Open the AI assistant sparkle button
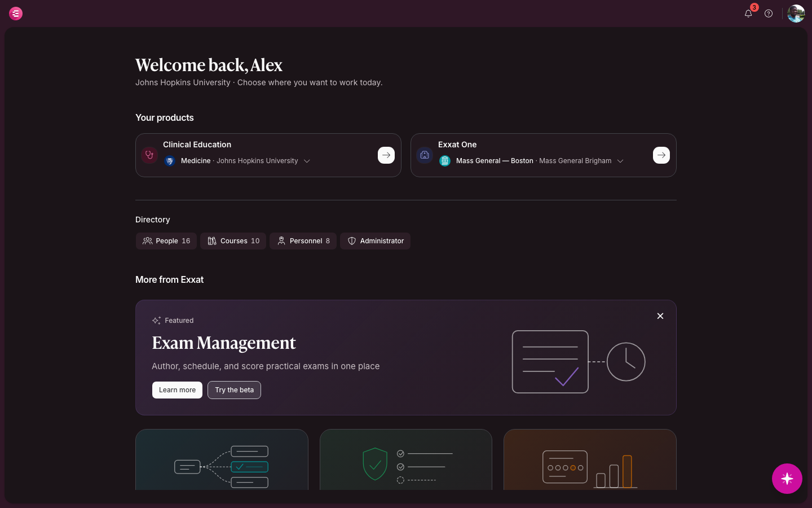The image size is (812, 508). click(787, 479)
